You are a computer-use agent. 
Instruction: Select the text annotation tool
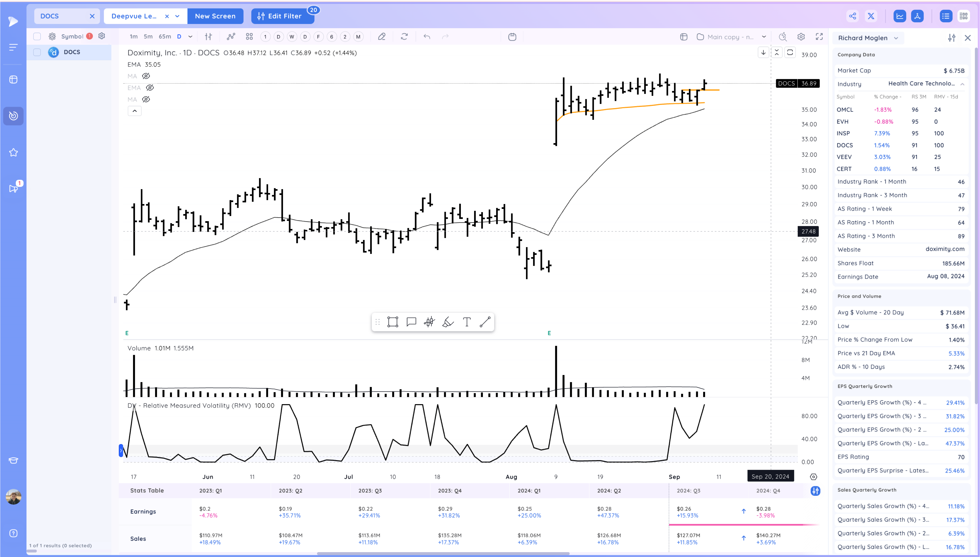(467, 322)
